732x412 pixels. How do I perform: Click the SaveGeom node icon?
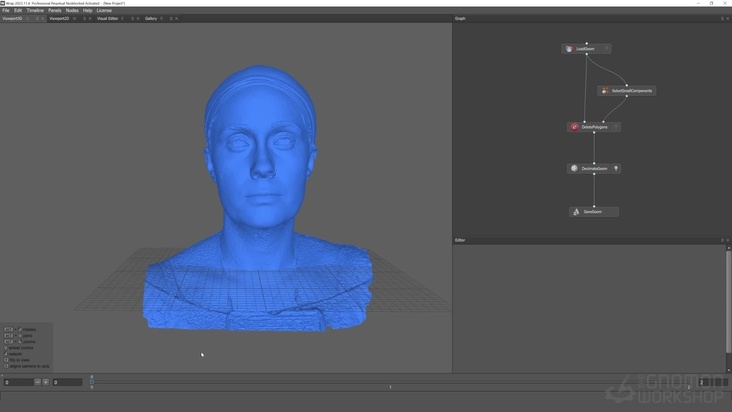point(577,212)
